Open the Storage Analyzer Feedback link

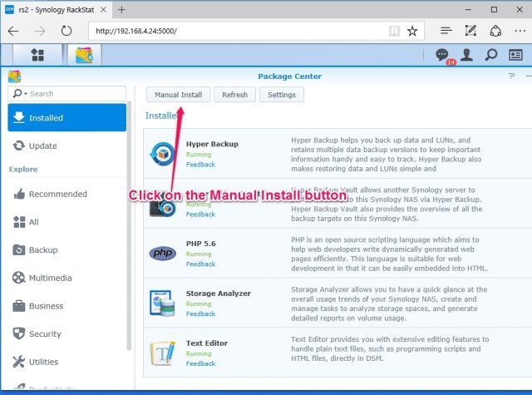click(x=200, y=314)
